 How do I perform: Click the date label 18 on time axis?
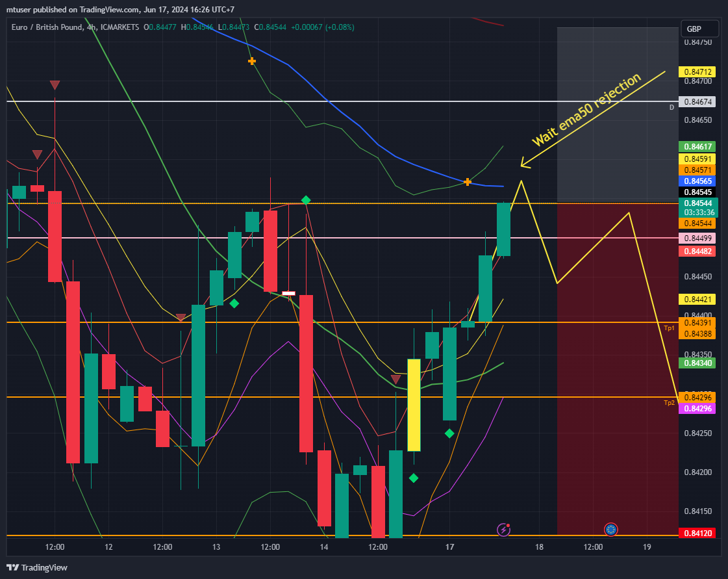[539, 547]
